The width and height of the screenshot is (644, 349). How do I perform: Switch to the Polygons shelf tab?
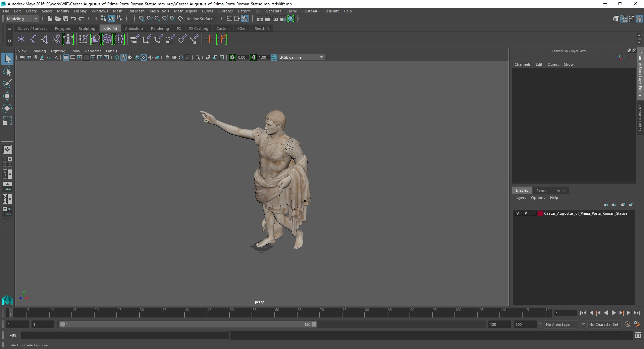coord(63,29)
